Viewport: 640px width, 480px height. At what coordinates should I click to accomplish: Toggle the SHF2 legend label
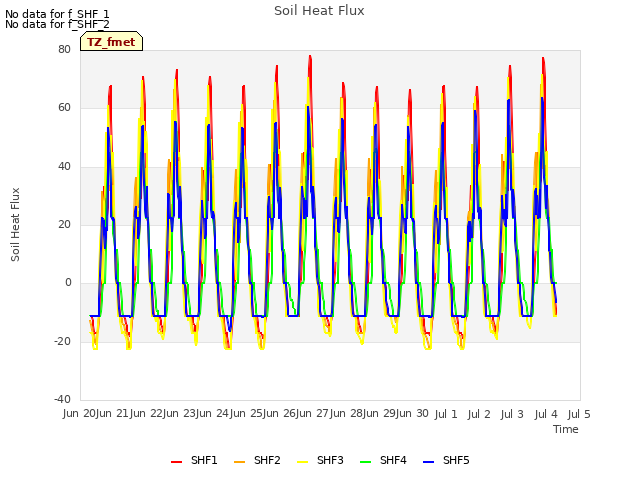tap(267, 460)
